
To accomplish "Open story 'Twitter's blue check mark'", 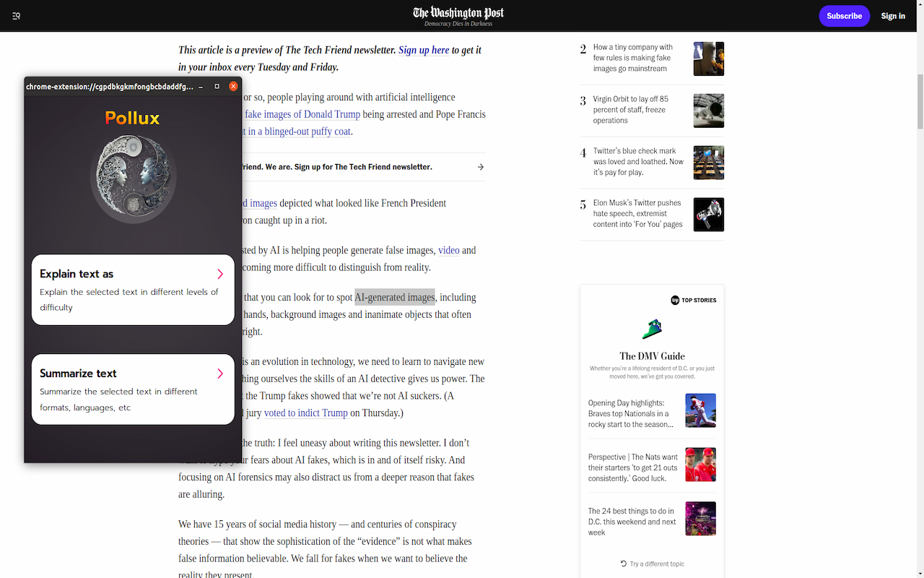I will pyautogui.click(x=638, y=162).
